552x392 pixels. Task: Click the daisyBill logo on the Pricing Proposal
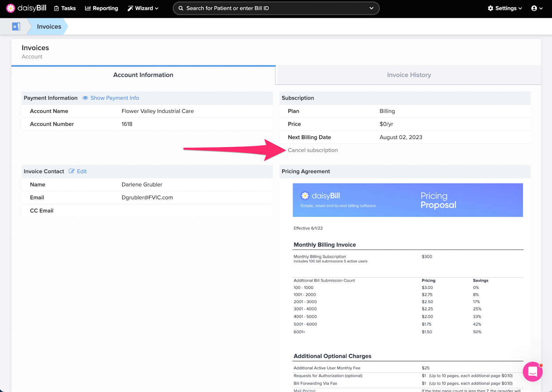pos(305,195)
